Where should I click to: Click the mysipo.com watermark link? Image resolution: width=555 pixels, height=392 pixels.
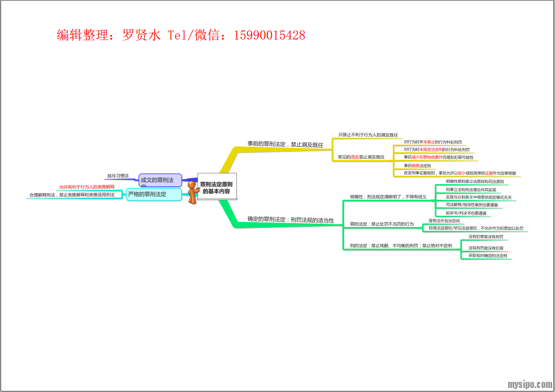[x=529, y=384]
